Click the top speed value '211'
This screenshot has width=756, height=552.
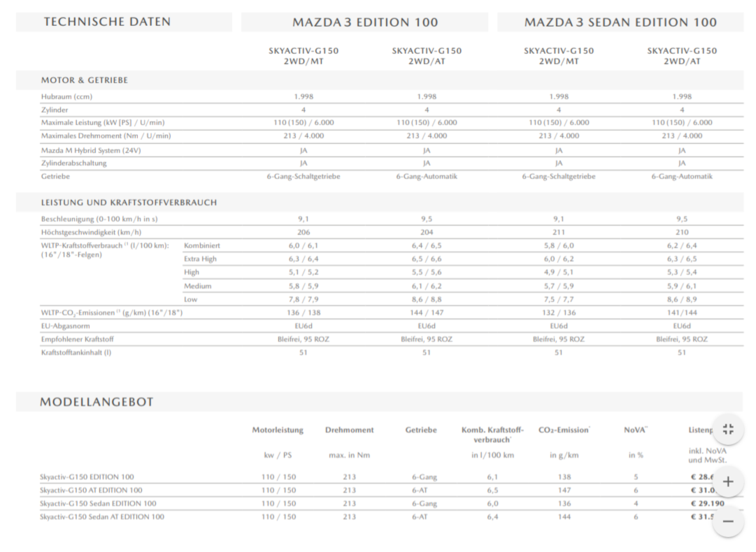point(558,232)
